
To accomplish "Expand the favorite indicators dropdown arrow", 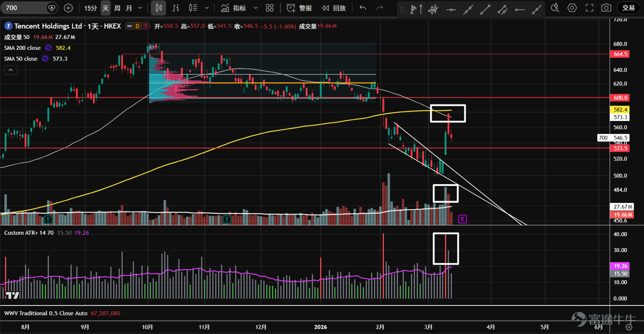I will pyautogui.click(x=256, y=8).
